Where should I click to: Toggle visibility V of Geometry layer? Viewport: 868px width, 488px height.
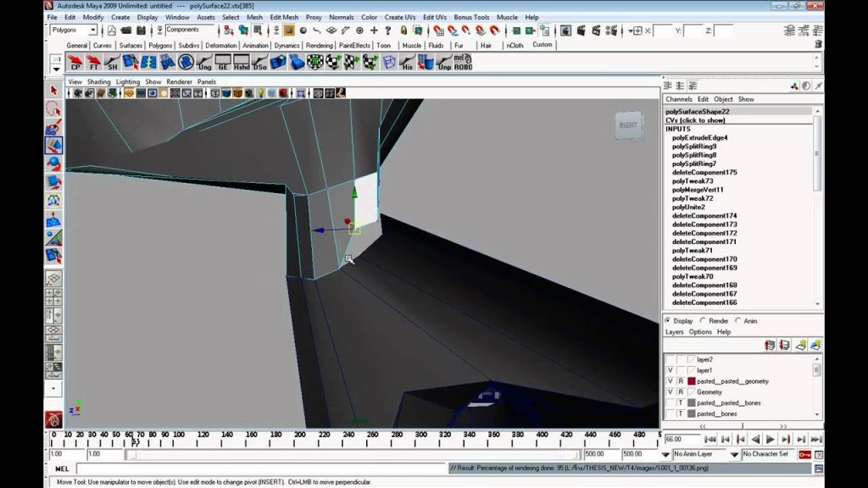click(x=670, y=391)
